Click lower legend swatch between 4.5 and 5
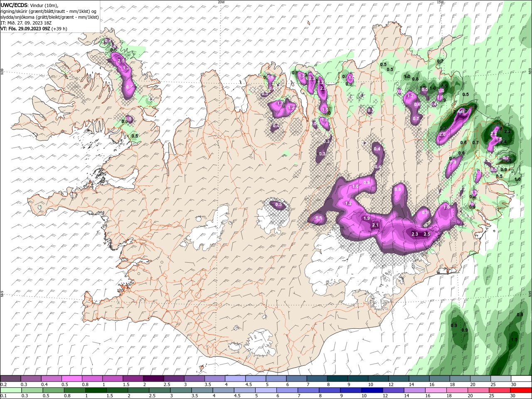The width and height of the screenshot is (532, 399). [x=244, y=390]
